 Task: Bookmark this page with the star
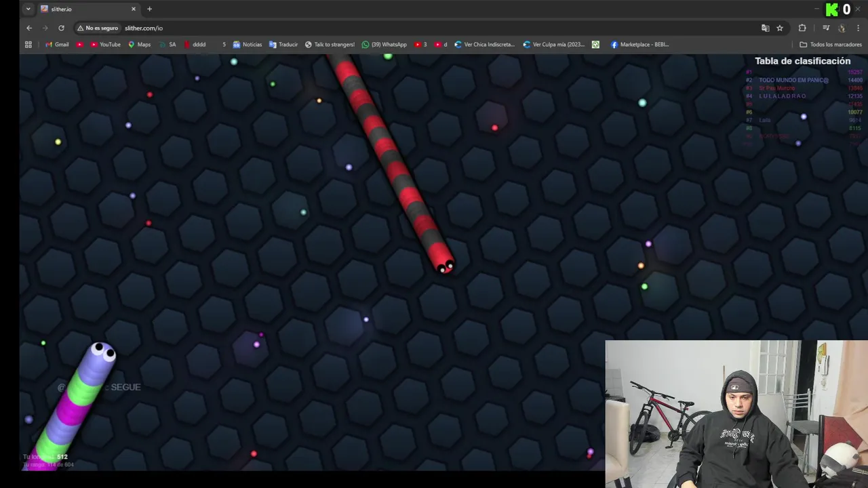point(780,28)
